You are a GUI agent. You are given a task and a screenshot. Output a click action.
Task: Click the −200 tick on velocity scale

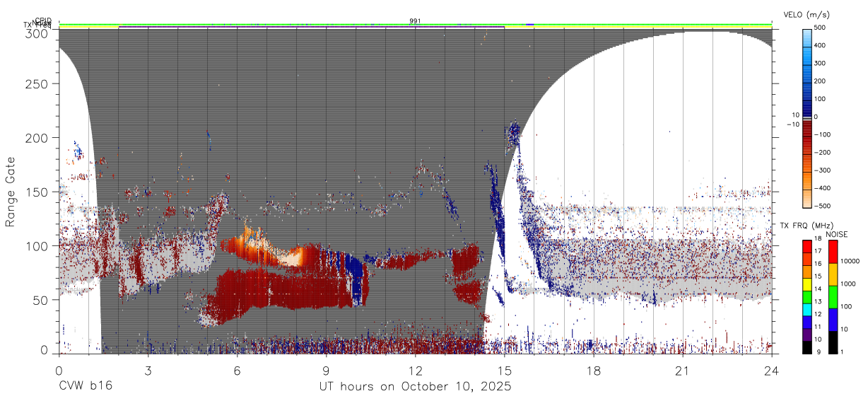click(x=824, y=153)
